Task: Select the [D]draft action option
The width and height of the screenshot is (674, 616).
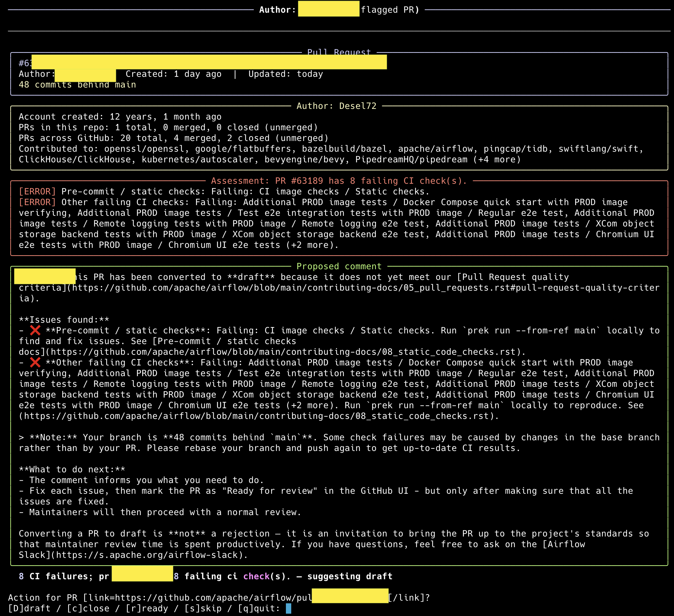Action: (29, 608)
